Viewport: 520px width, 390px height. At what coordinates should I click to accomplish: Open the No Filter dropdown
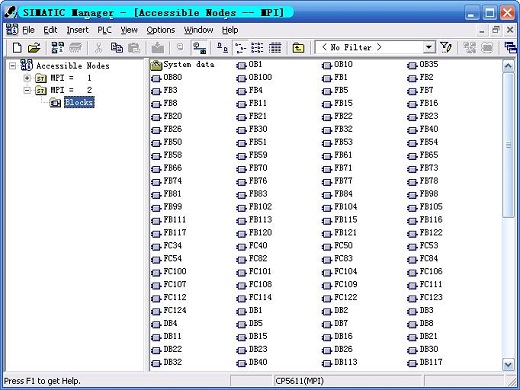coord(429,47)
